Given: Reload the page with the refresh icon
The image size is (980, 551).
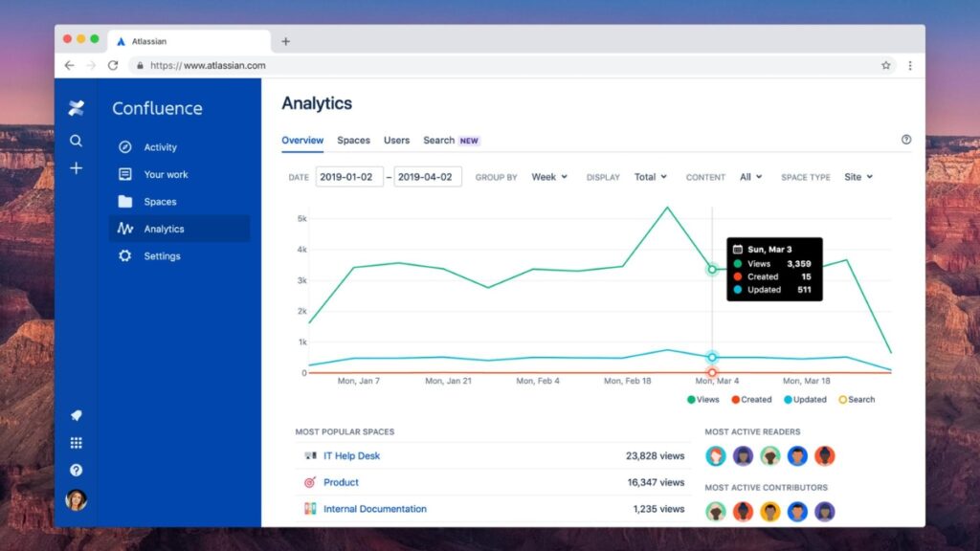Looking at the screenshot, I should click(113, 65).
